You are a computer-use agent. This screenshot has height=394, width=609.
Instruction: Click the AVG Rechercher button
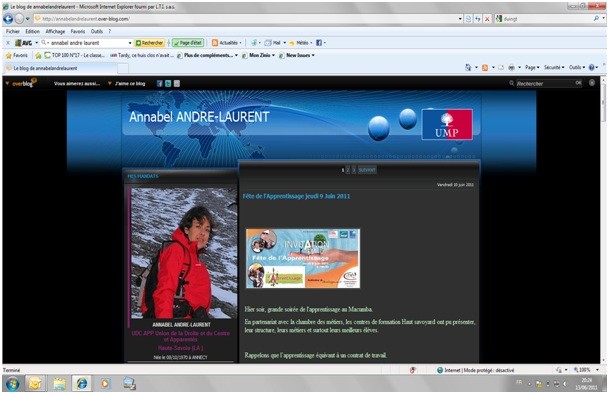[150, 43]
